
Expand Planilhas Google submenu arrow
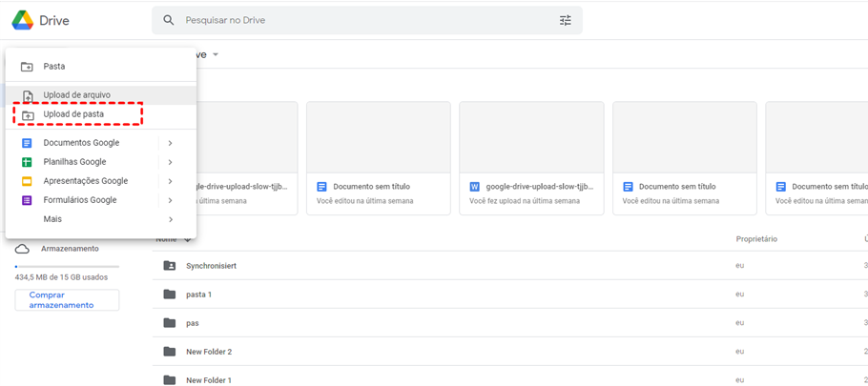tap(170, 162)
